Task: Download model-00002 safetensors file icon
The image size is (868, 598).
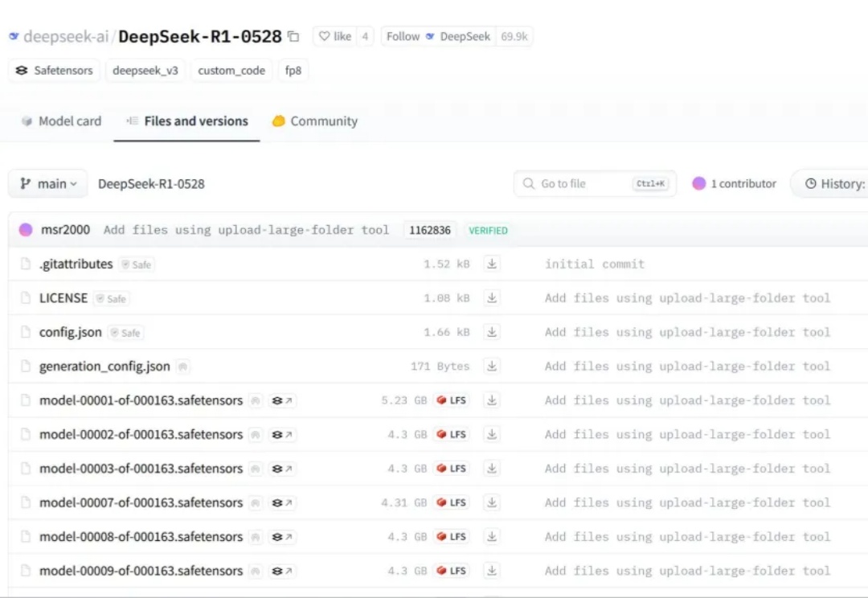Action: 492,434
